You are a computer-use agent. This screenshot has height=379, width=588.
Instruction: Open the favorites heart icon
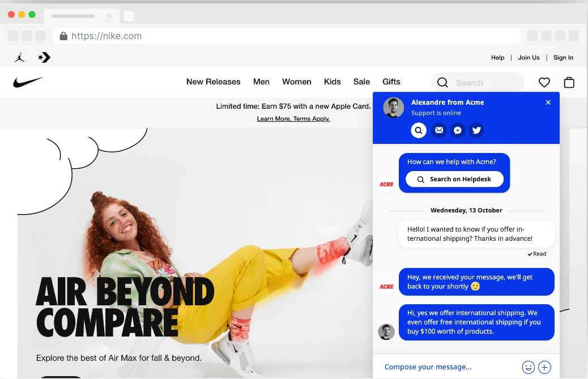point(544,83)
